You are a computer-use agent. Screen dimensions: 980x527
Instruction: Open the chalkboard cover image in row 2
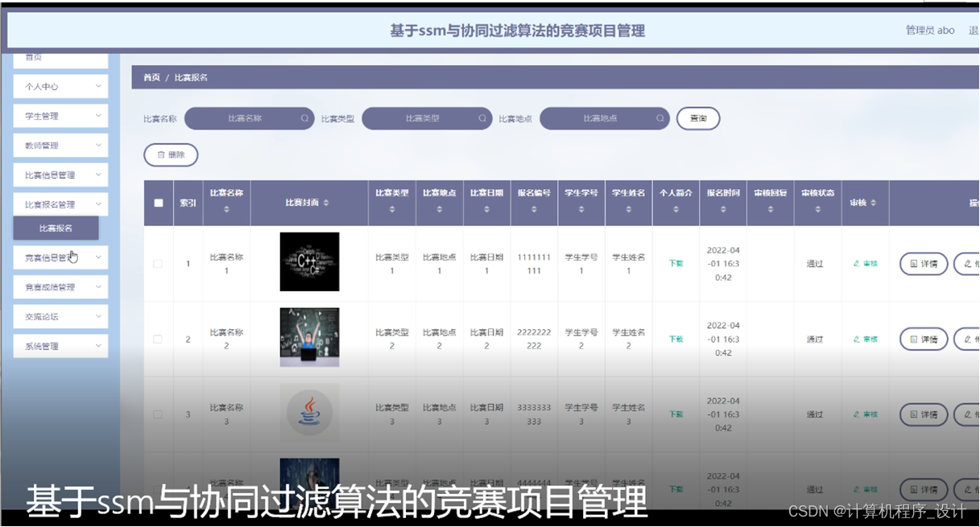tap(309, 337)
